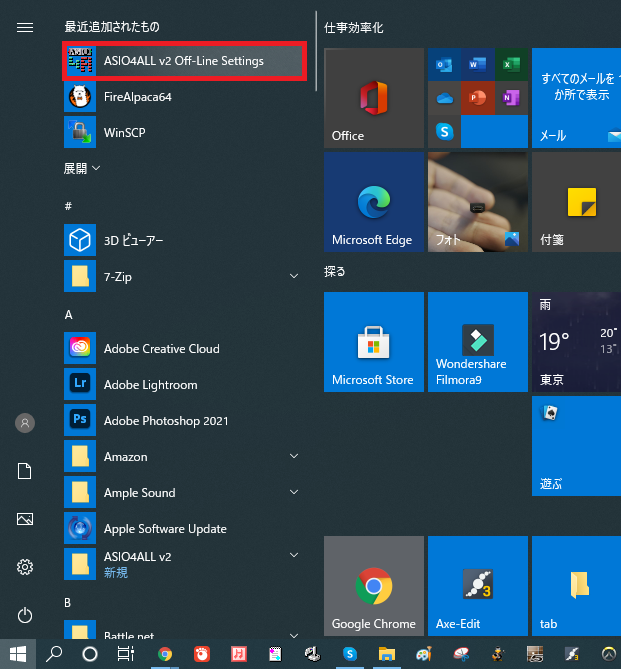Screen dimensions: 621x669
Task: Open Documents from Start sidebar
Action: (25, 471)
